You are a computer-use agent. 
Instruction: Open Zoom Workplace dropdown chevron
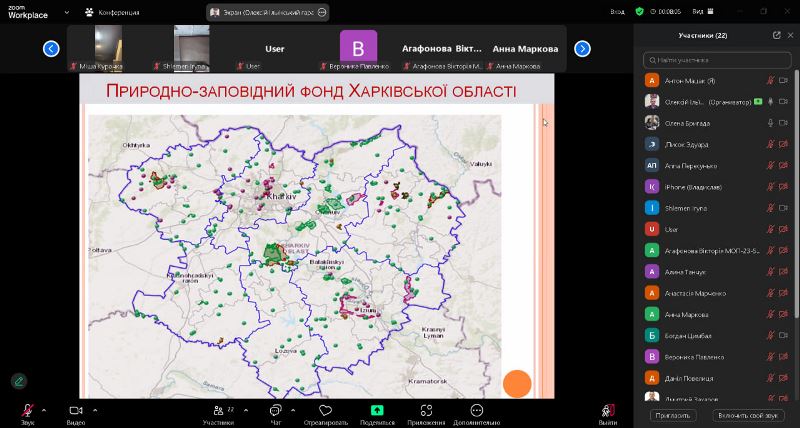(67, 12)
